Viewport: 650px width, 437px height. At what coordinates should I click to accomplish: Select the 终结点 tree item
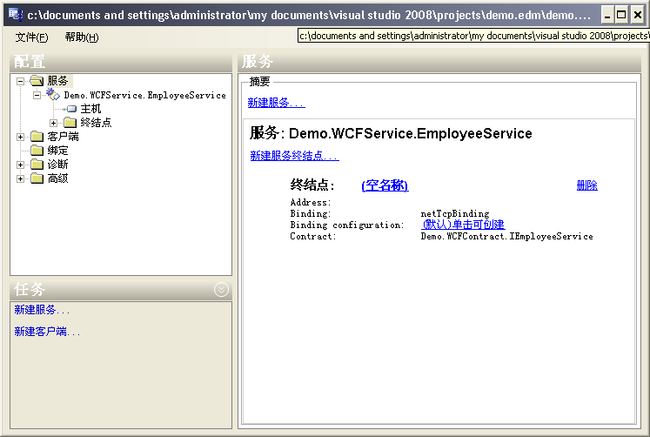click(x=96, y=122)
